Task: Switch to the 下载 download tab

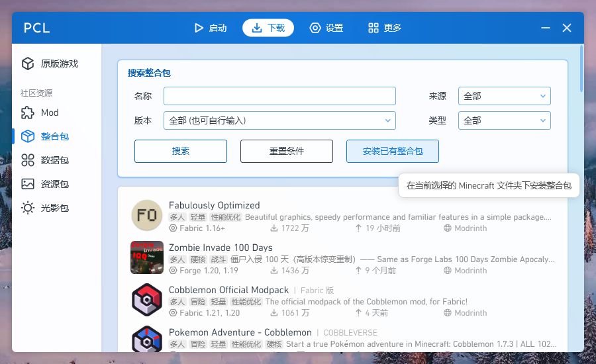Action: tap(268, 28)
